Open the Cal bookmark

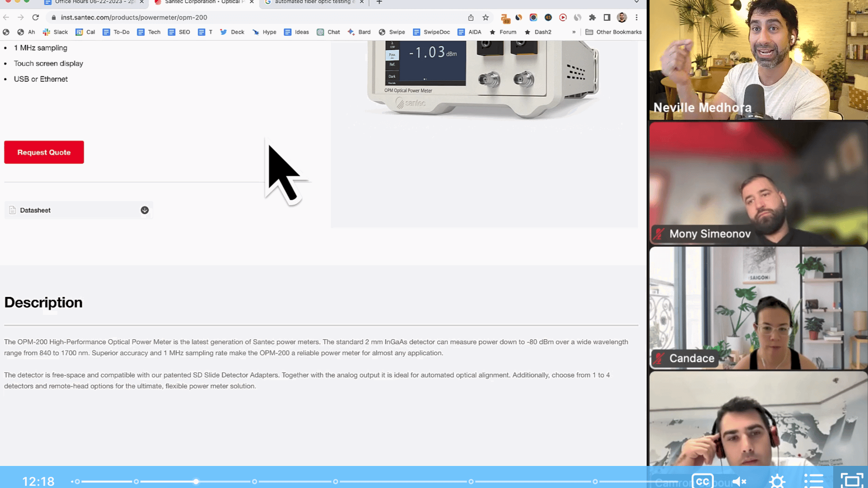(x=85, y=32)
